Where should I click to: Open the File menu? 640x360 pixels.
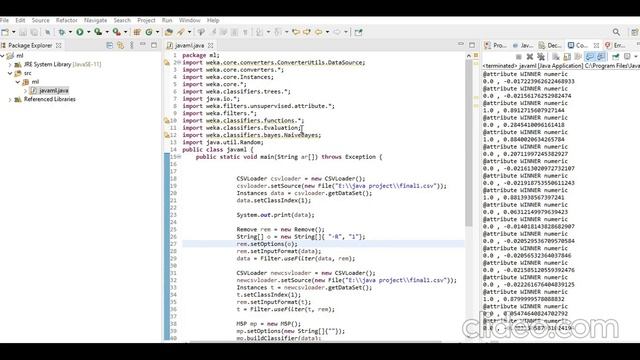(4, 20)
